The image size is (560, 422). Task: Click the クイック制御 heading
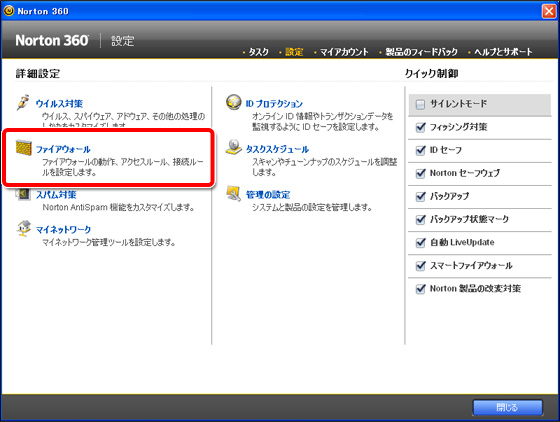click(431, 74)
